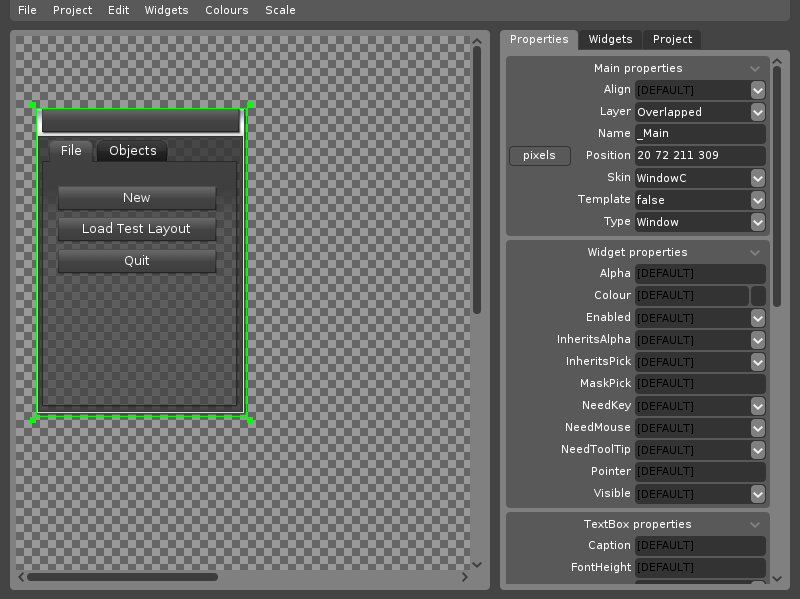Click the Caption input field
This screenshot has width=800, height=599.
[x=700, y=545]
